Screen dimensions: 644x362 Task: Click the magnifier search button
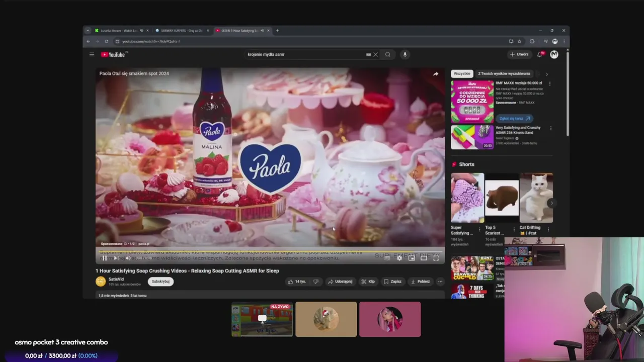387,54
